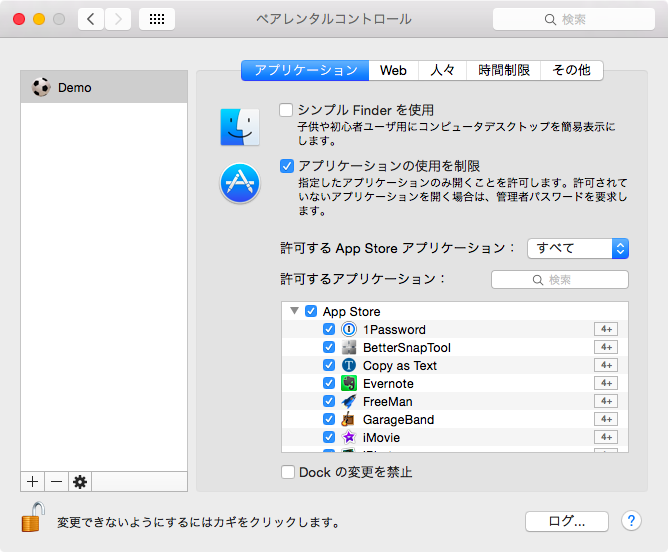Click the GarageBand guitar icon

coord(348,419)
